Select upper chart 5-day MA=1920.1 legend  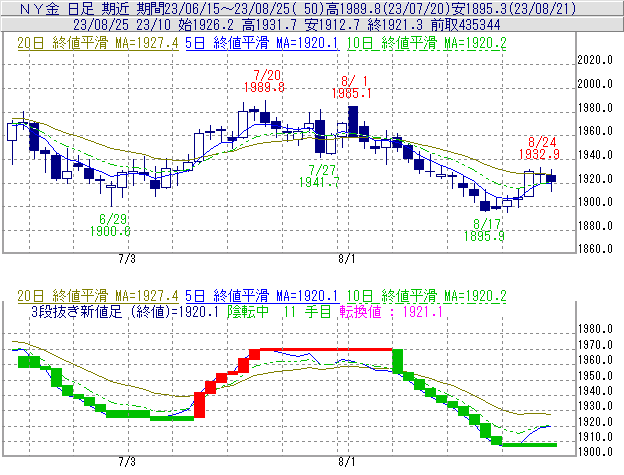[262, 43]
